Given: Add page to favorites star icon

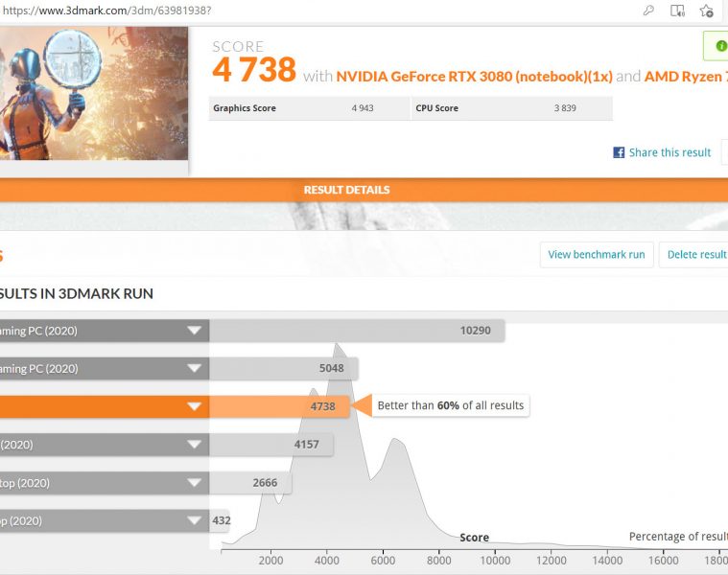Looking at the screenshot, I should click(x=707, y=11).
